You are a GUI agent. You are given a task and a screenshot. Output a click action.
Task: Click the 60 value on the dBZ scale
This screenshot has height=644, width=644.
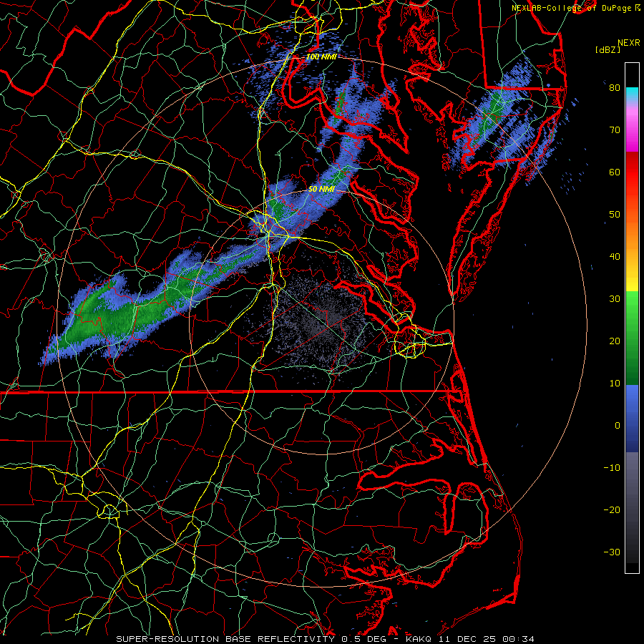[x=615, y=172]
